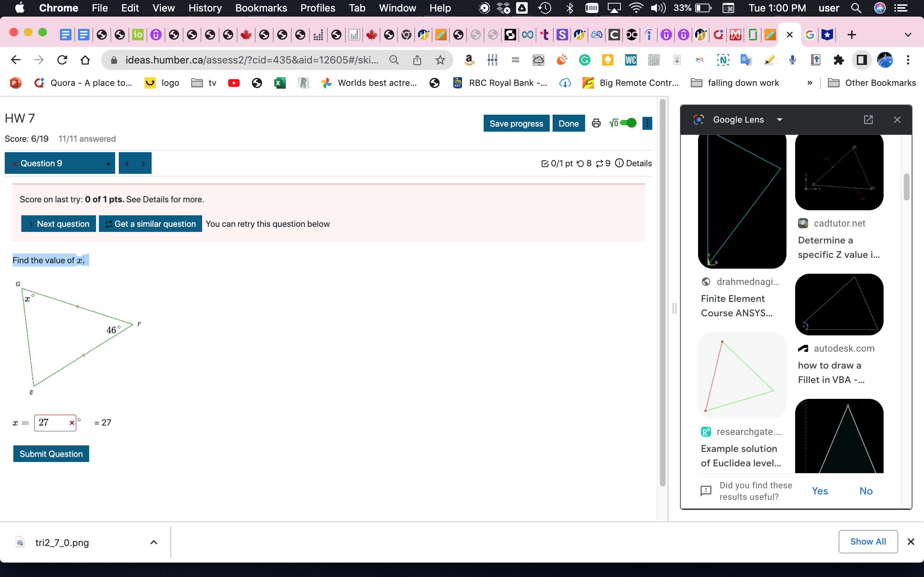Open the Extensions puzzle piece menu
Screen dimensions: 924x577
click(839, 60)
